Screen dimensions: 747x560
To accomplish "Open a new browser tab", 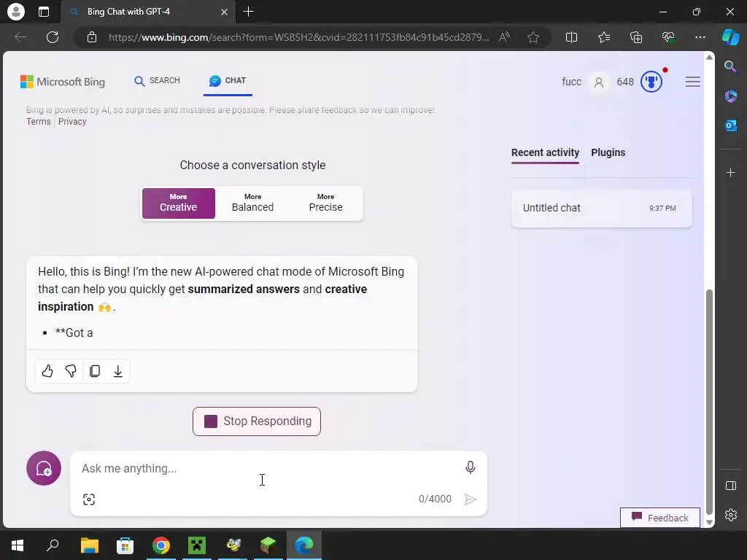I will coord(248,12).
